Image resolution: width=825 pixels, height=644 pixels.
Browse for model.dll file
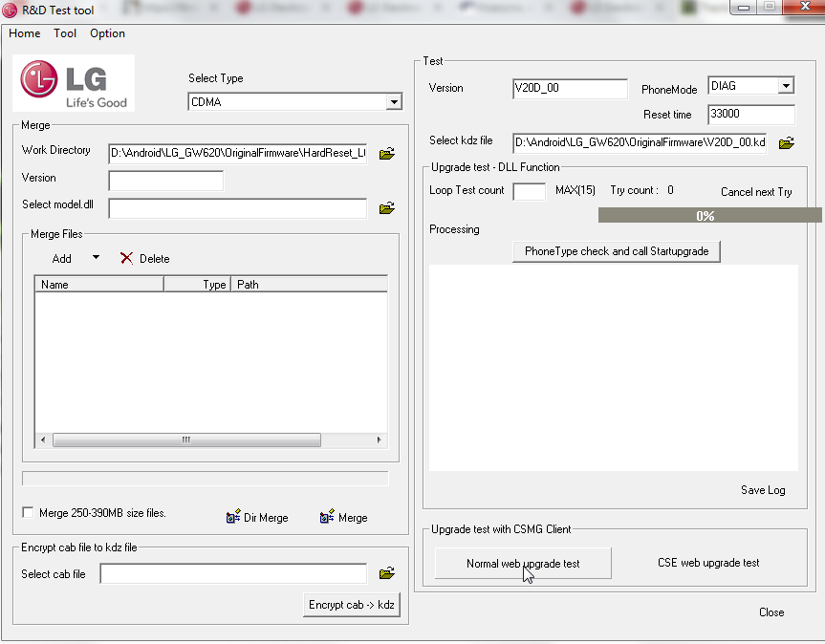pyautogui.click(x=387, y=208)
